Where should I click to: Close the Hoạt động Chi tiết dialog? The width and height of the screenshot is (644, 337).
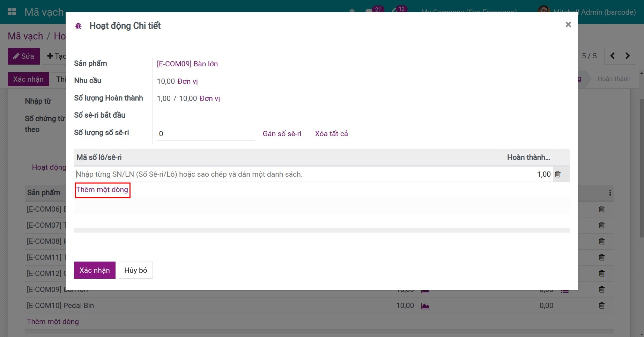tap(568, 24)
